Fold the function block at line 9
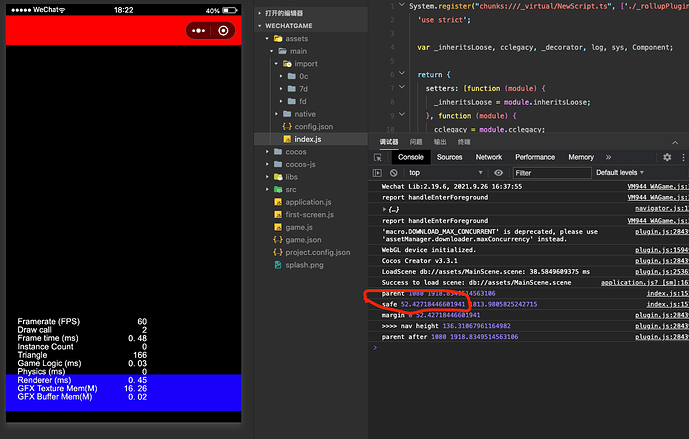Image resolution: width=689 pixels, height=439 pixels. tap(402, 114)
